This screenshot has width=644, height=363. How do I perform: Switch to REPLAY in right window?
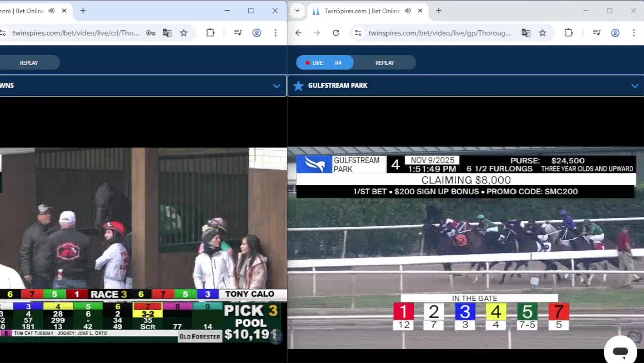point(384,63)
